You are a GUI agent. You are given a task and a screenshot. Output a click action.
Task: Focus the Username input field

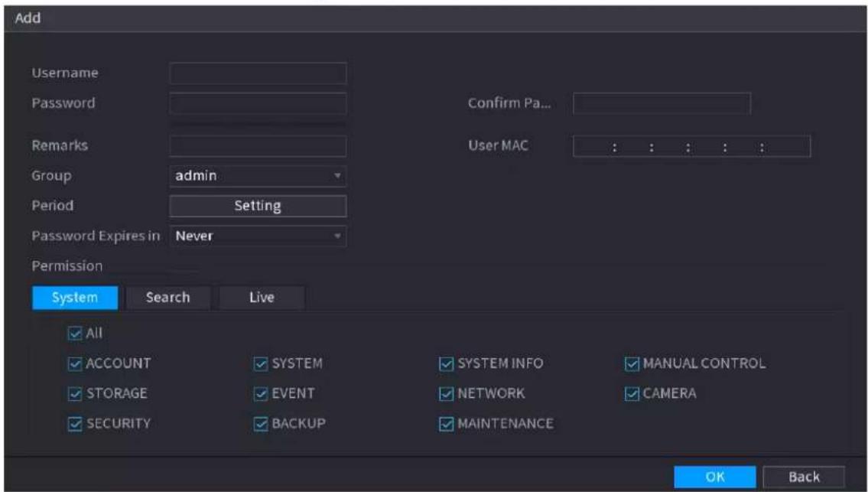[x=258, y=73]
